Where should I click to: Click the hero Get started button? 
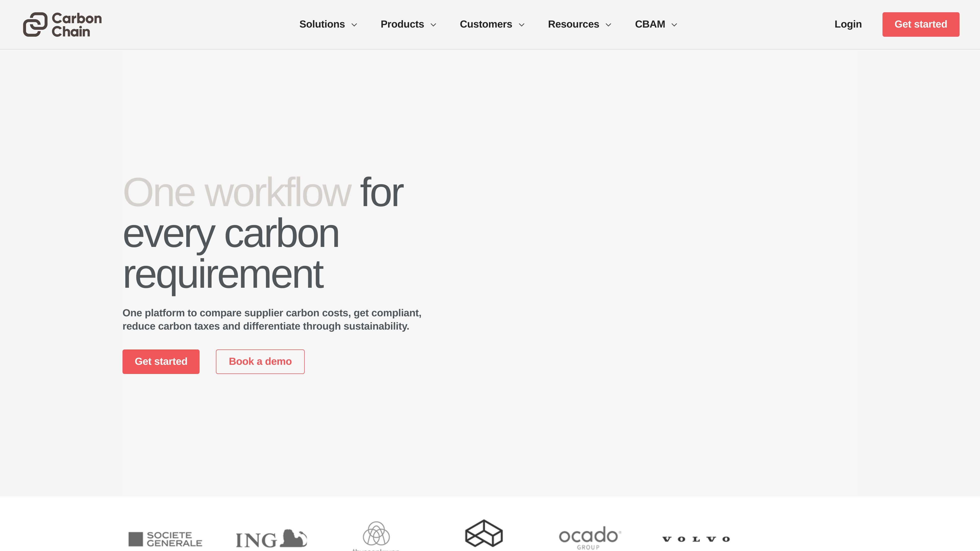click(161, 361)
